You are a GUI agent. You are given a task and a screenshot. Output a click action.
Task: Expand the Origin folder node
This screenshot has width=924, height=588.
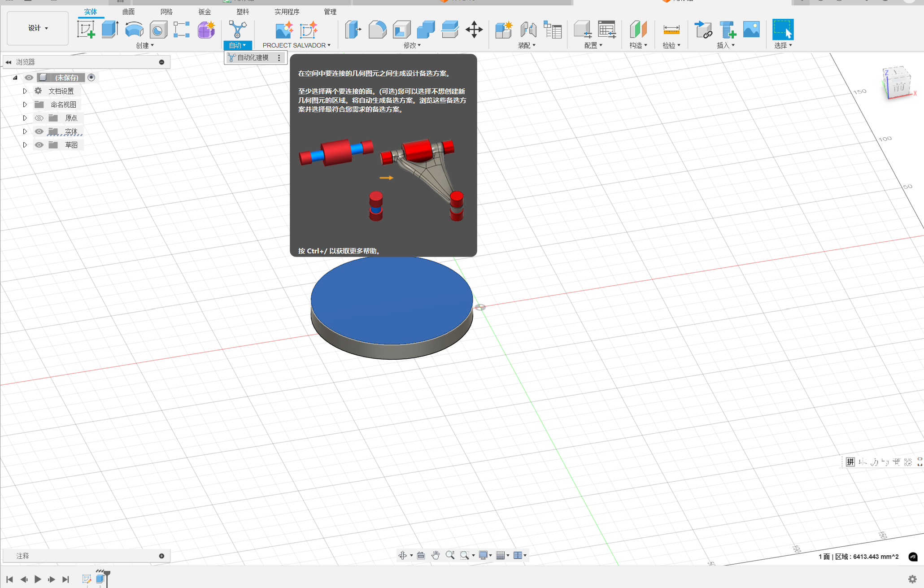tap(25, 118)
